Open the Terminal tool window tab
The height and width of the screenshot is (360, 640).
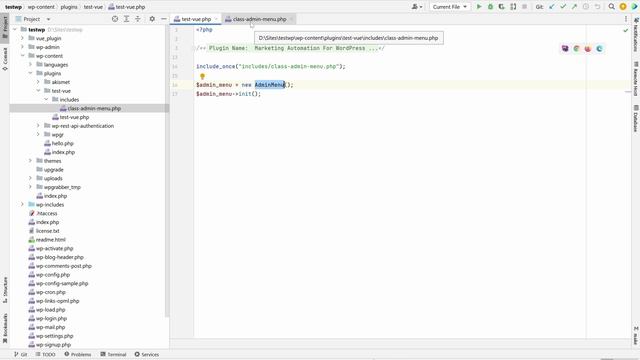coord(113,354)
